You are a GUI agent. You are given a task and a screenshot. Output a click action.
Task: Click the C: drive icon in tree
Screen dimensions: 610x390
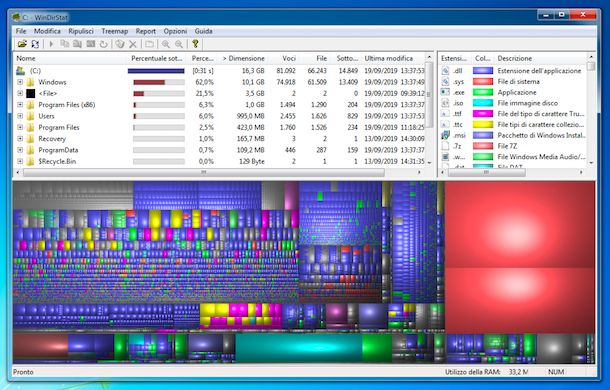click(20, 71)
